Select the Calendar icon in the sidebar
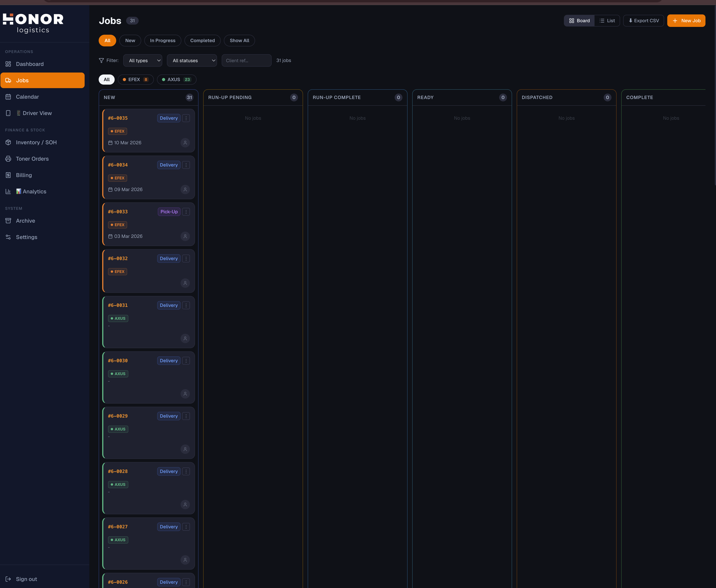Screen dimensions: 716x588 pyautogui.click(x=8, y=97)
